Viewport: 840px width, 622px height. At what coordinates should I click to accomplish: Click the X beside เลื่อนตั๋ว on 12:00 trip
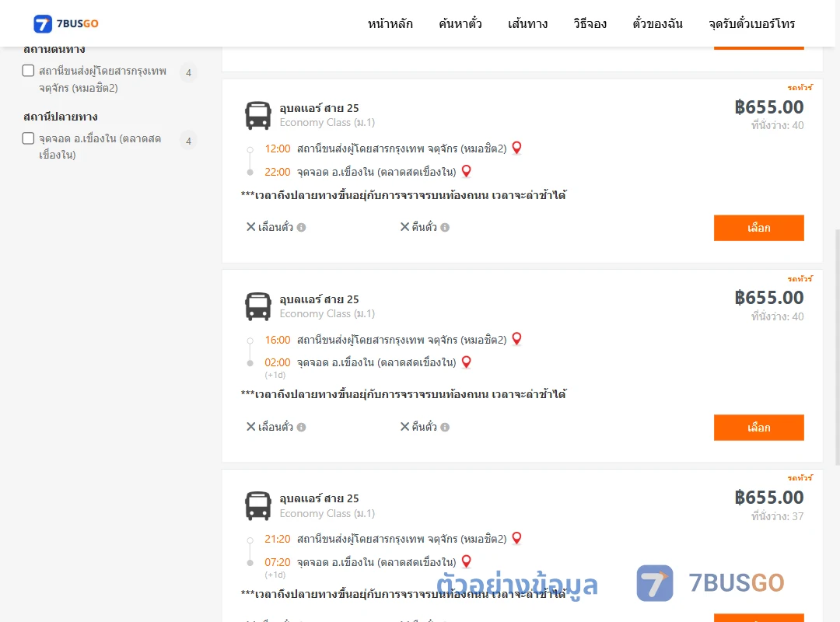(250, 226)
